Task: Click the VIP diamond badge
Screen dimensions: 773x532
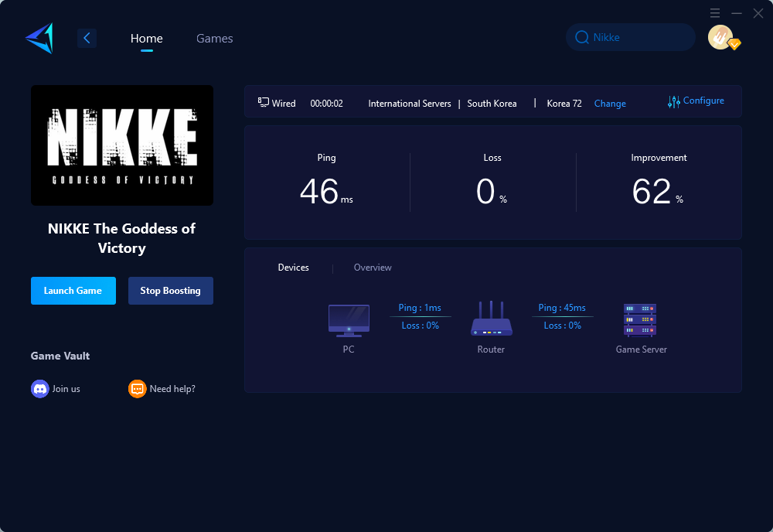Action: (x=734, y=44)
